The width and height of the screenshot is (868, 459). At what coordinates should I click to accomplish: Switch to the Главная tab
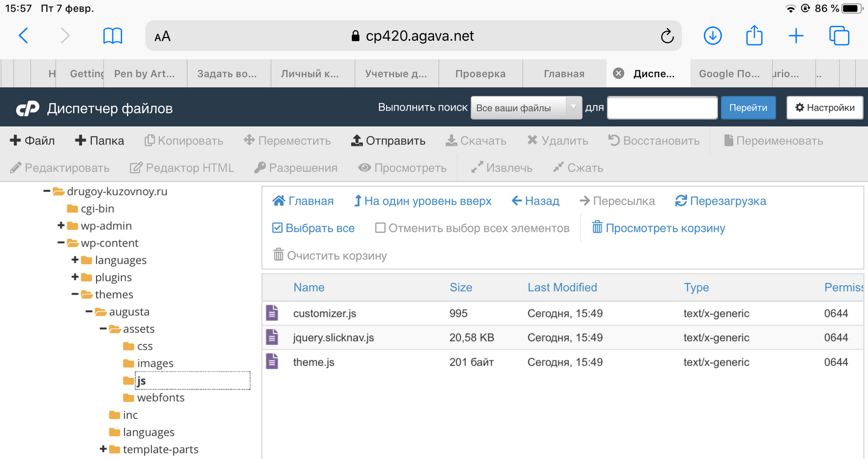(x=564, y=73)
